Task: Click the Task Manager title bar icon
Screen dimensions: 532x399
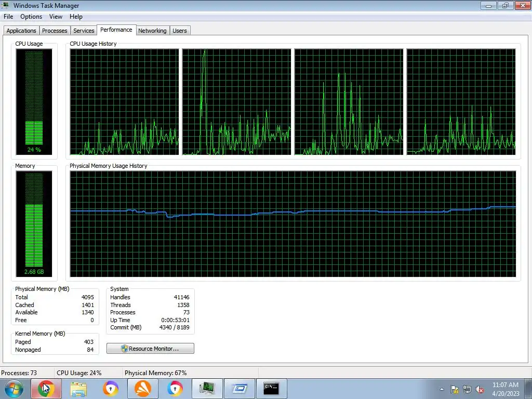Action: point(5,5)
